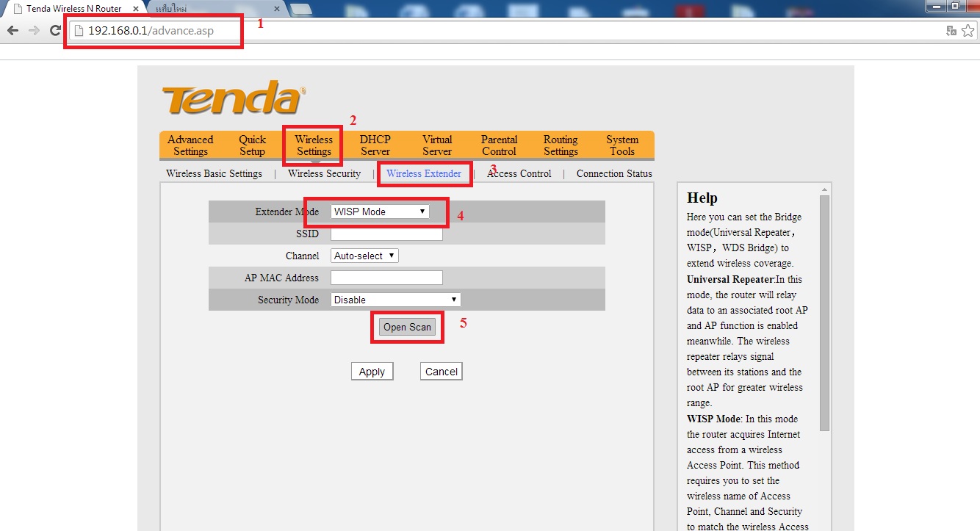
Task: Open the DHCP Server menu
Action: pos(375,145)
